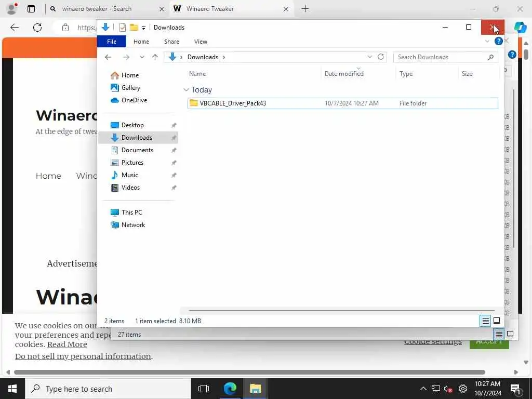Image resolution: width=532 pixels, height=399 pixels.
Task: Expand the address bar history dropdown
Action: click(370, 57)
